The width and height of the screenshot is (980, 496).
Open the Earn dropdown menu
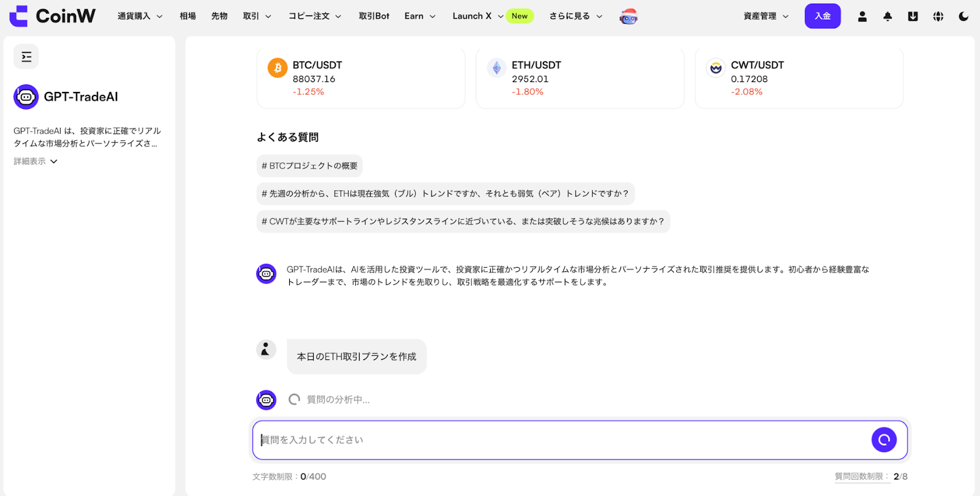point(420,16)
